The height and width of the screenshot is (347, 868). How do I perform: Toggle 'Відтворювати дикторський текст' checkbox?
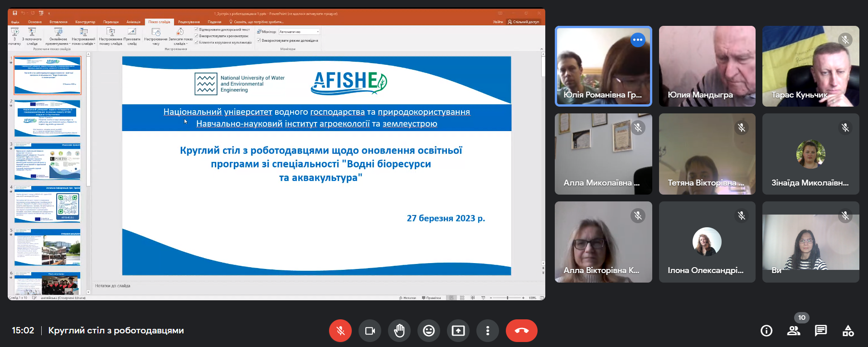196,29
